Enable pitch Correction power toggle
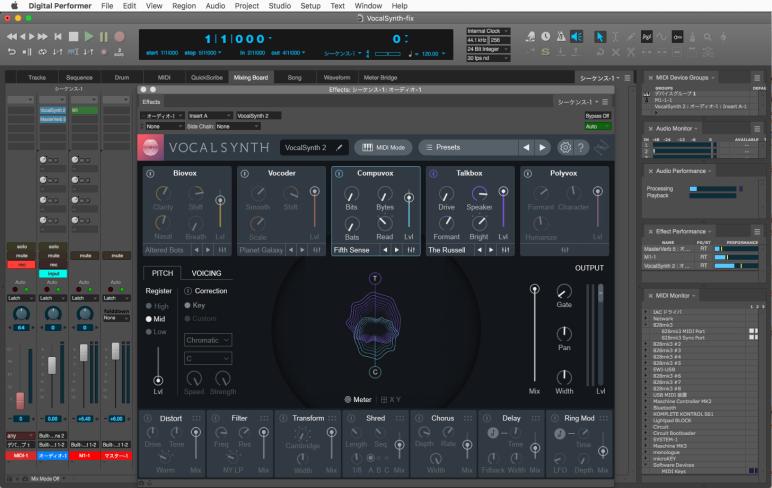The height and width of the screenshot is (488, 772). coord(188,291)
